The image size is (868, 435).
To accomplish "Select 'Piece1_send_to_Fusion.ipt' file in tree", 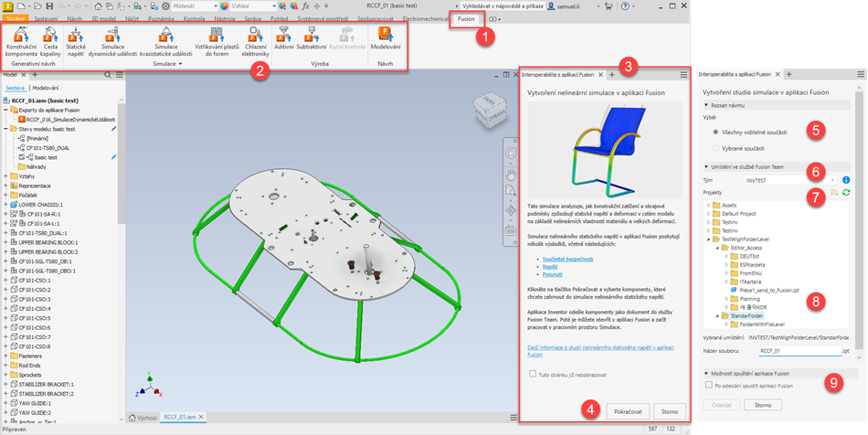I will (x=769, y=290).
